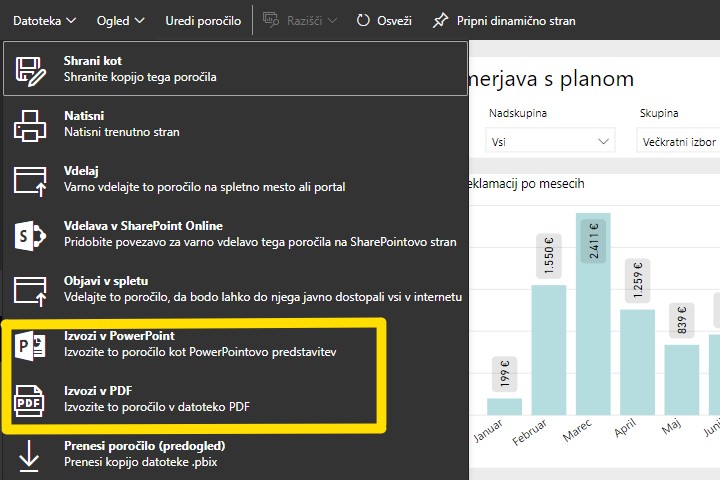This screenshot has height=480, width=720.
Task: Open the Nadskupina filter dropdown showing Vsi
Action: [x=550, y=141]
